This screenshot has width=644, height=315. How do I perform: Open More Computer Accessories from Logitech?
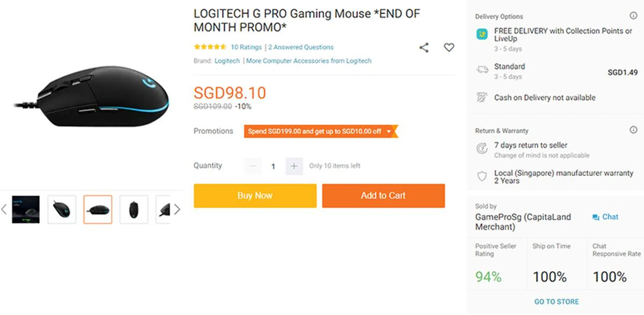(x=309, y=61)
